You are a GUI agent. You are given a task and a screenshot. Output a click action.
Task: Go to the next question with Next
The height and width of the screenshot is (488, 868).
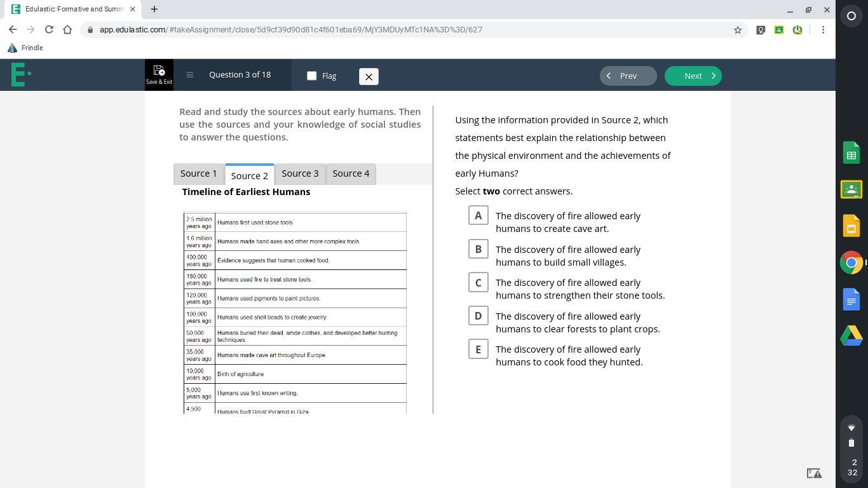693,76
